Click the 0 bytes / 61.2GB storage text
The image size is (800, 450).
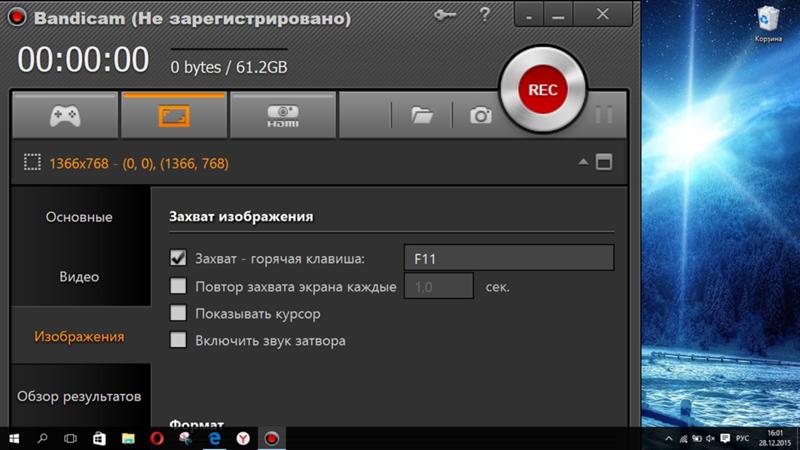(229, 67)
